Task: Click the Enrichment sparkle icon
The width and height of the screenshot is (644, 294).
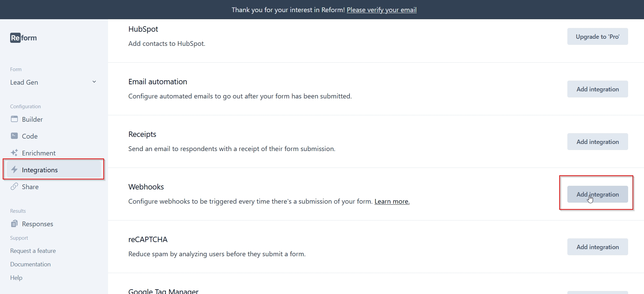Action: click(14, 153)
